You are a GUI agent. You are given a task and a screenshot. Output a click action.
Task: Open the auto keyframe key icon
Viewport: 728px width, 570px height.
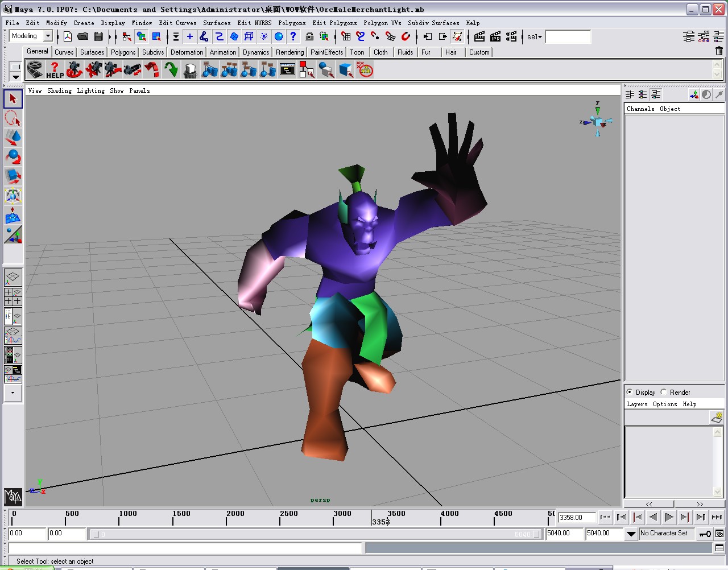coord(705,534)
